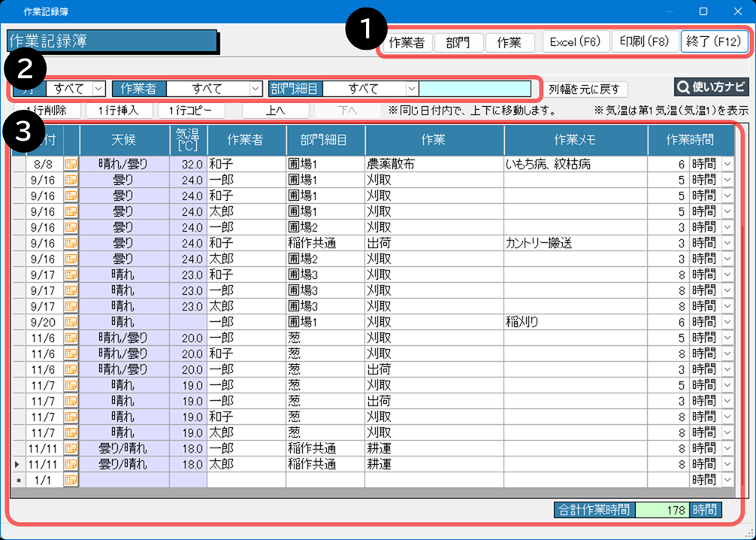Click calendar icon in last 11/11 row
756x540 pixels.
71,464
